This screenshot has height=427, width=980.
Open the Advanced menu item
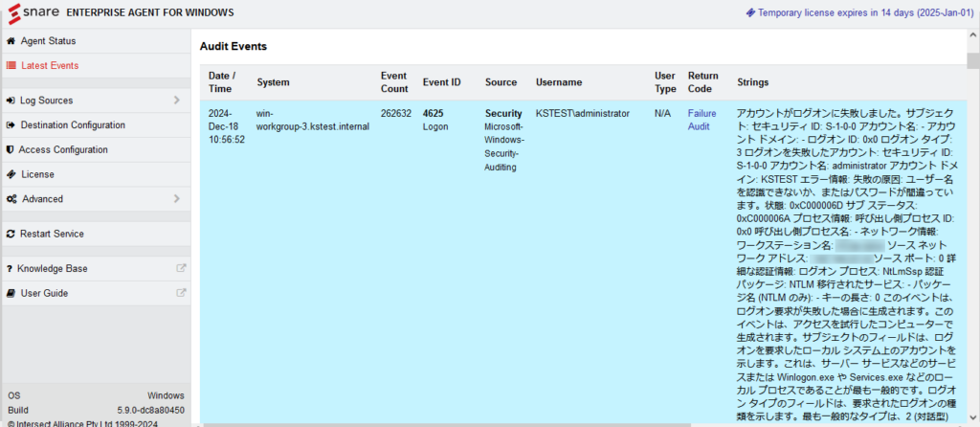97,199
